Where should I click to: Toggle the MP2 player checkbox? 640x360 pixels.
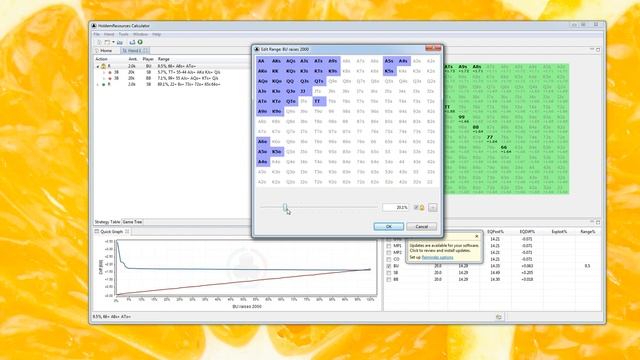389,253
